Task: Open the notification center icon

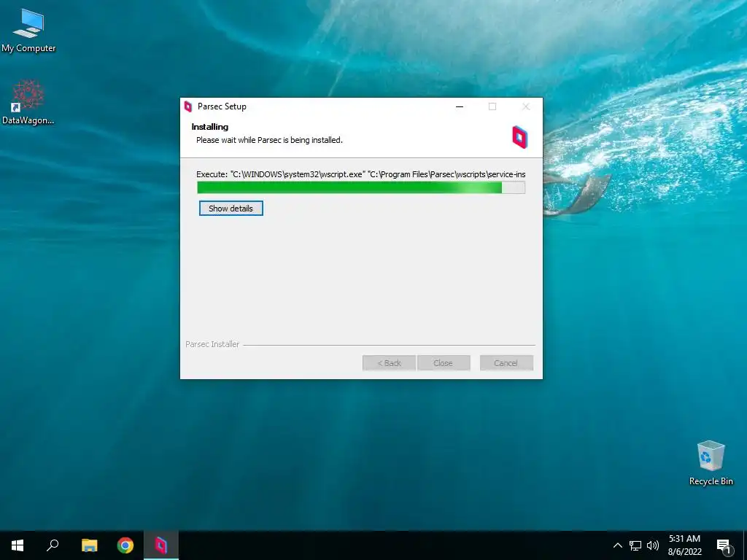Action: click(x=724, y=545)
